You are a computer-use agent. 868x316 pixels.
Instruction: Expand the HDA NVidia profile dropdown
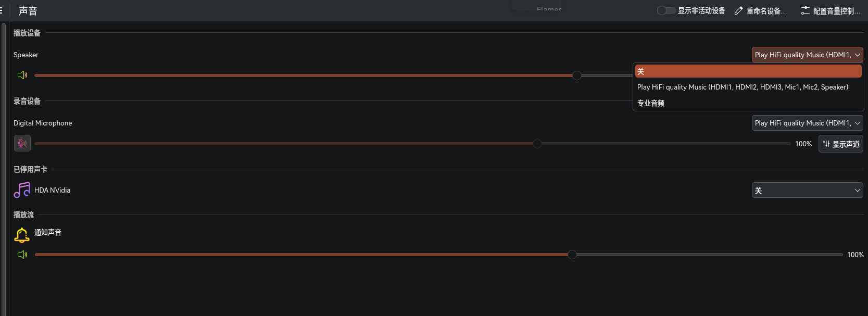click(x=807, y=191)
